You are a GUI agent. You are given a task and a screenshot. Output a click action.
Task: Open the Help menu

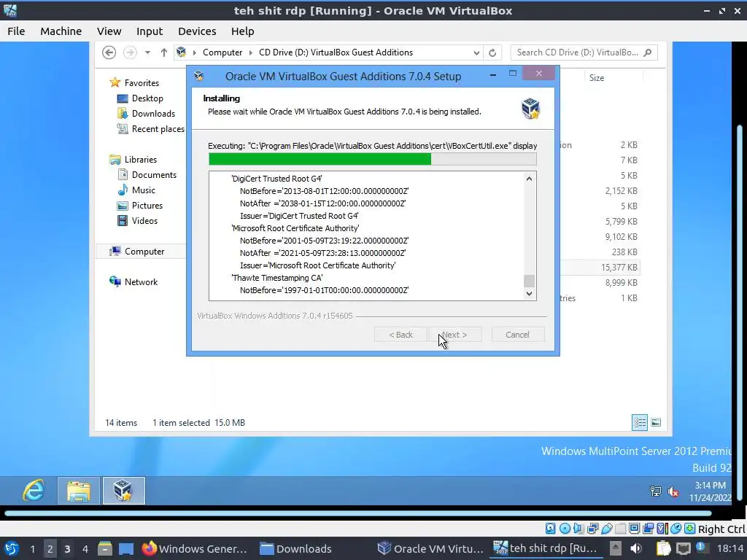[x=242, y=31]
